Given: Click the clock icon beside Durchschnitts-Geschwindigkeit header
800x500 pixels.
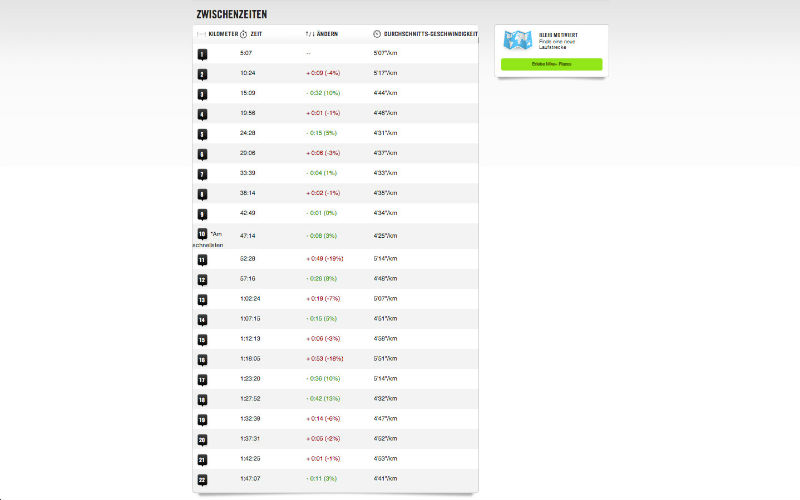Looking at the screenshot, I should [377, 34].
